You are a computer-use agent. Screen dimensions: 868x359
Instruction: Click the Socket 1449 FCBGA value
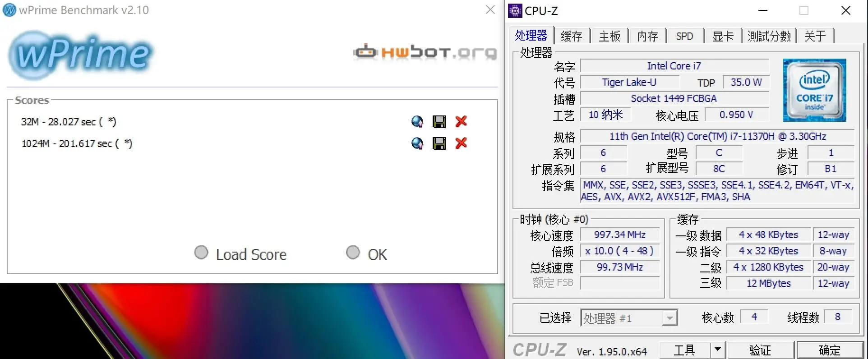click(674, 98)
